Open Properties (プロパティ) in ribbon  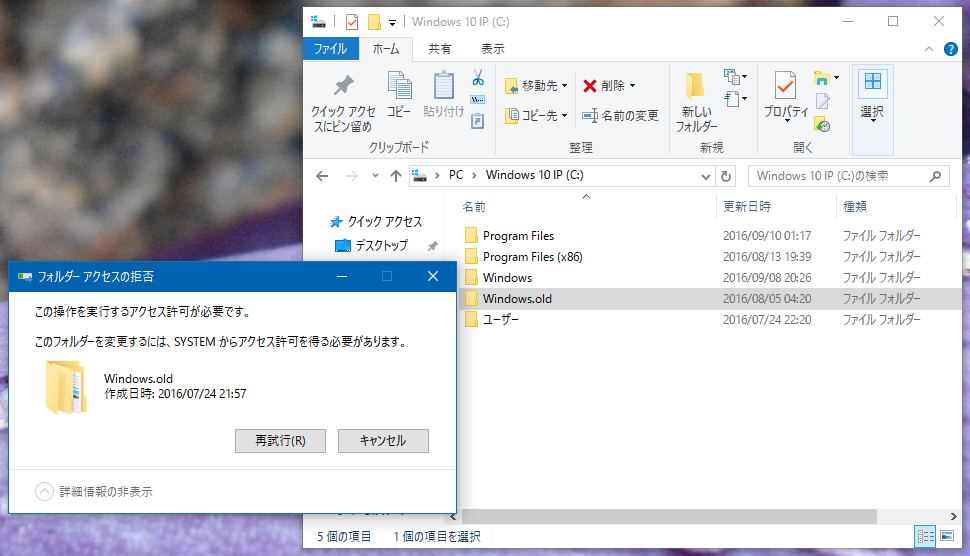tap(786, 95)
